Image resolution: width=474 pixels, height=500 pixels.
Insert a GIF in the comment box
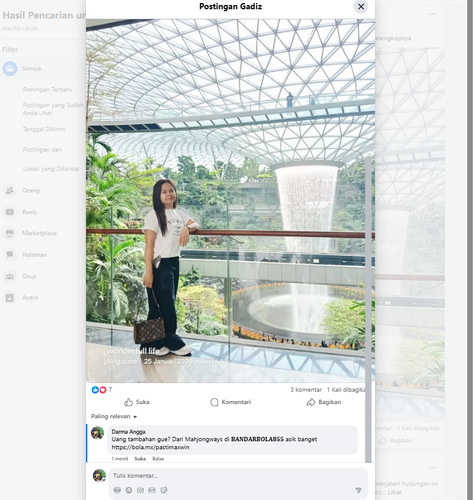pyautogui.click(x=152, y=490)
